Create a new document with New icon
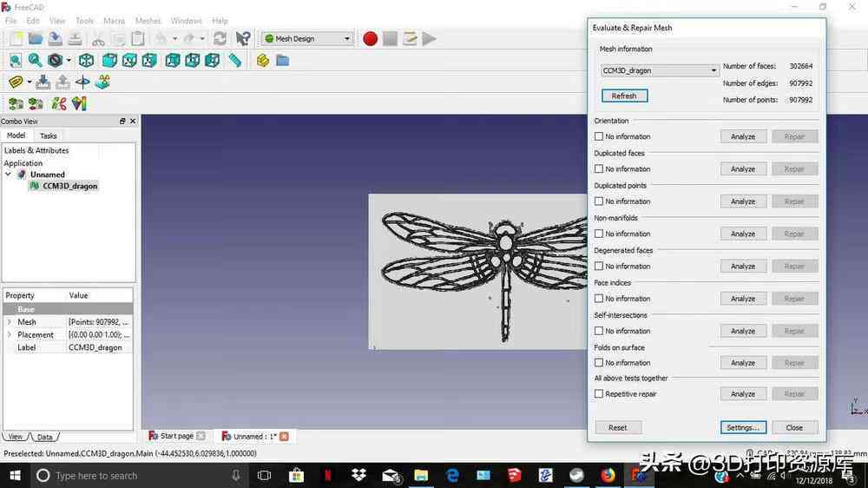 [16, 38]
